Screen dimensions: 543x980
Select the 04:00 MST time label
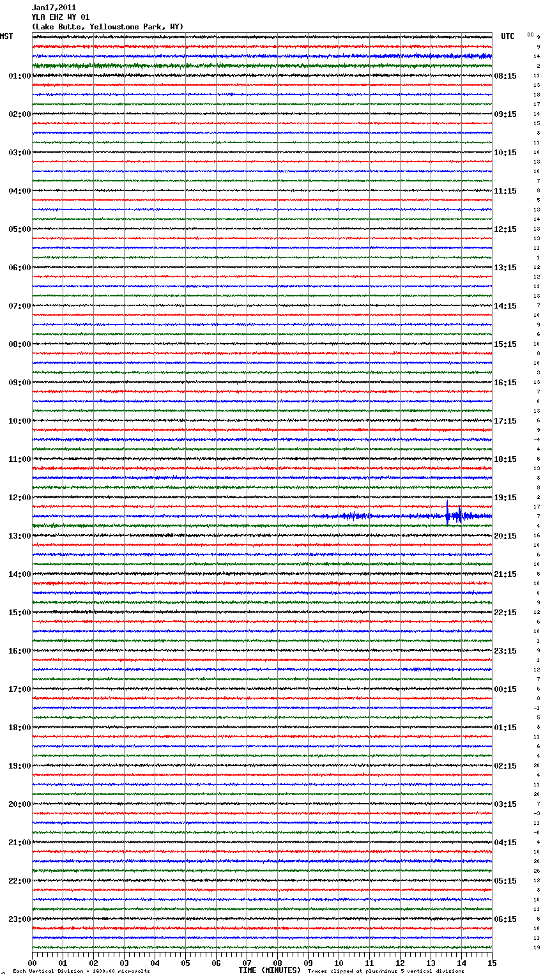click(20, 191)
